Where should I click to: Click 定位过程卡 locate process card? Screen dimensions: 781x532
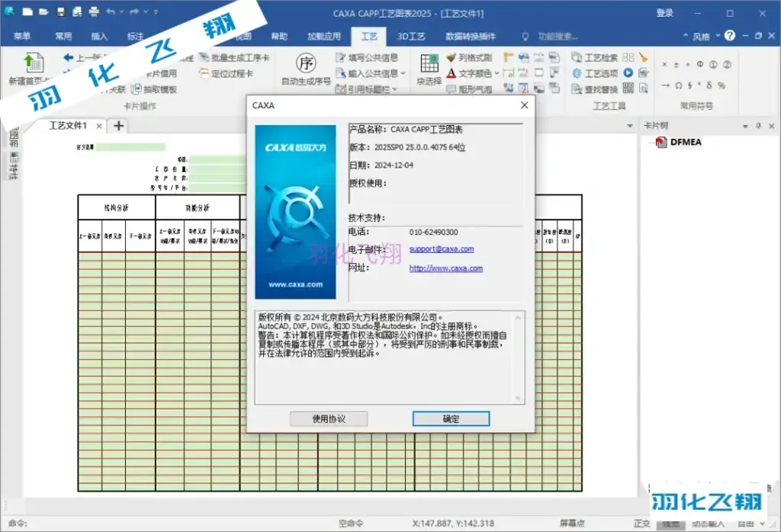(226, 74)
